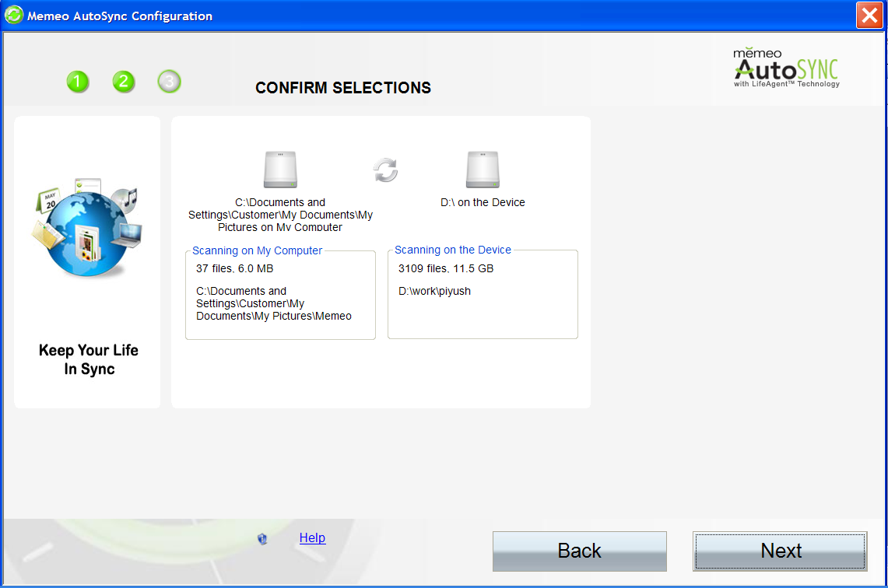Click the globe Keep Your Life In Sync image

coord(86,228)
